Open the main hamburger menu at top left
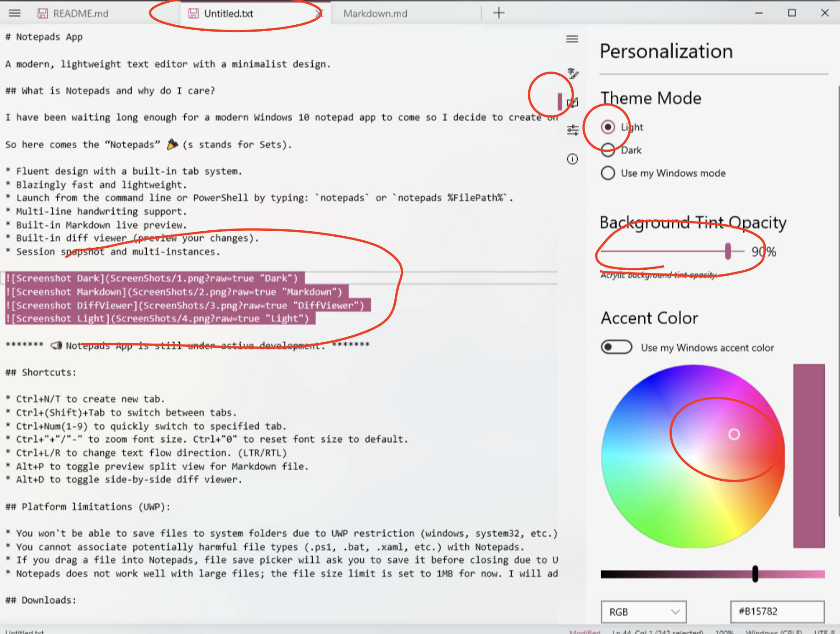 pos(15,13)
